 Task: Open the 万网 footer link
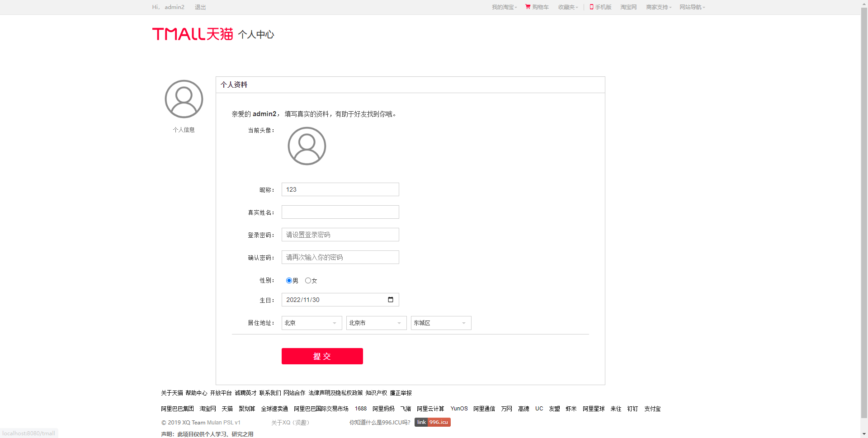tap(507, 409)
